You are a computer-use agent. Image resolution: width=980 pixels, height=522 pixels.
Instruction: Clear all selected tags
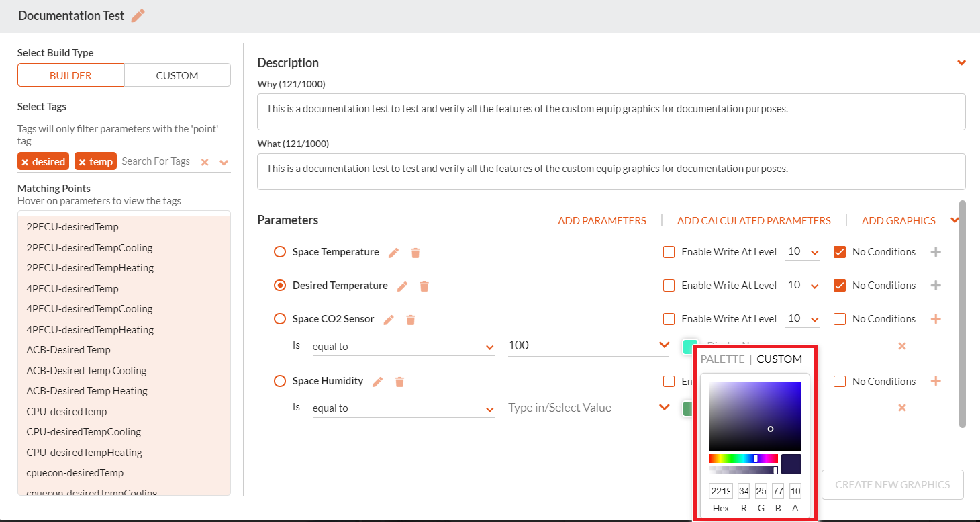(x=205, y=162)
